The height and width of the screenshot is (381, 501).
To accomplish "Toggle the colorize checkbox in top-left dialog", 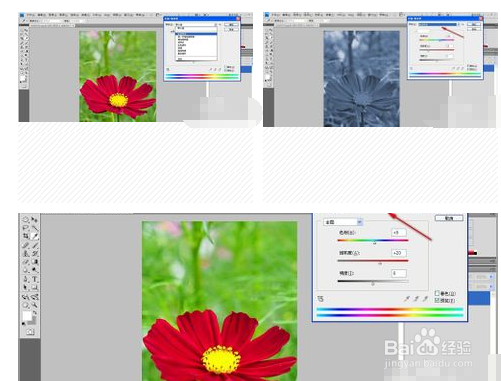I will point(225,67).
